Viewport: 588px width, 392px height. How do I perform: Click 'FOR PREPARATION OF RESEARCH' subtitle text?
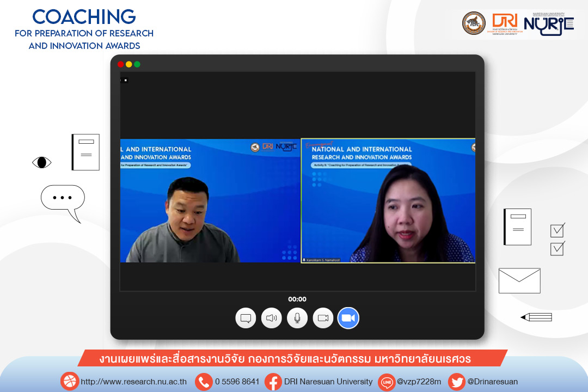[84, 33]
